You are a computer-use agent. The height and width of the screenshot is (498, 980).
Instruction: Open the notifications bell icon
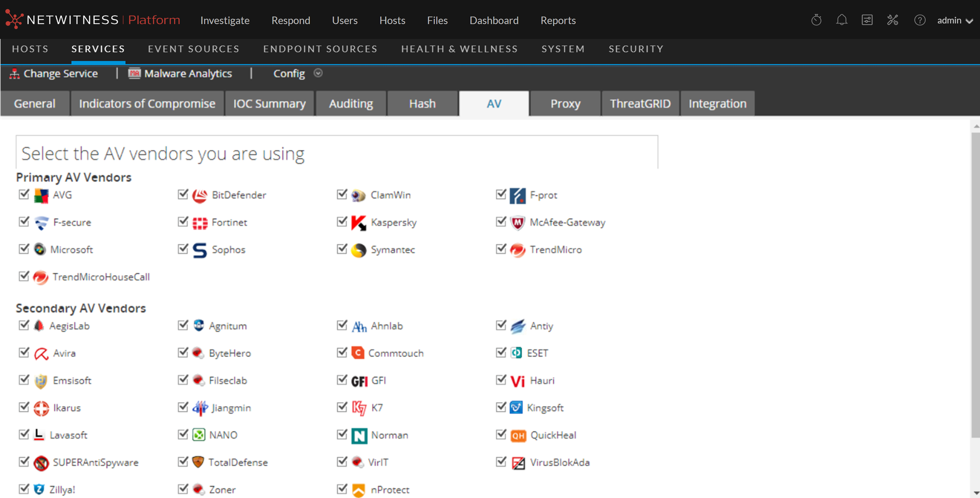[841, 20]
